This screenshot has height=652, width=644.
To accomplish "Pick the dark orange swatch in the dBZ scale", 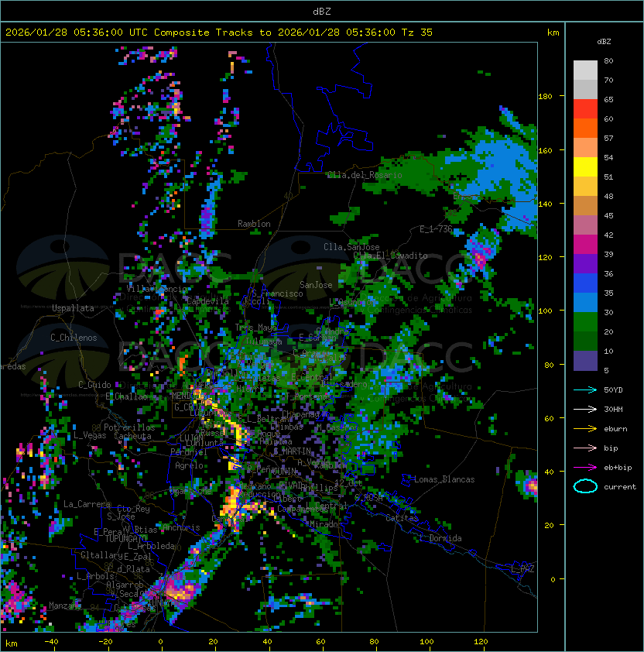I will pos(585,128).
